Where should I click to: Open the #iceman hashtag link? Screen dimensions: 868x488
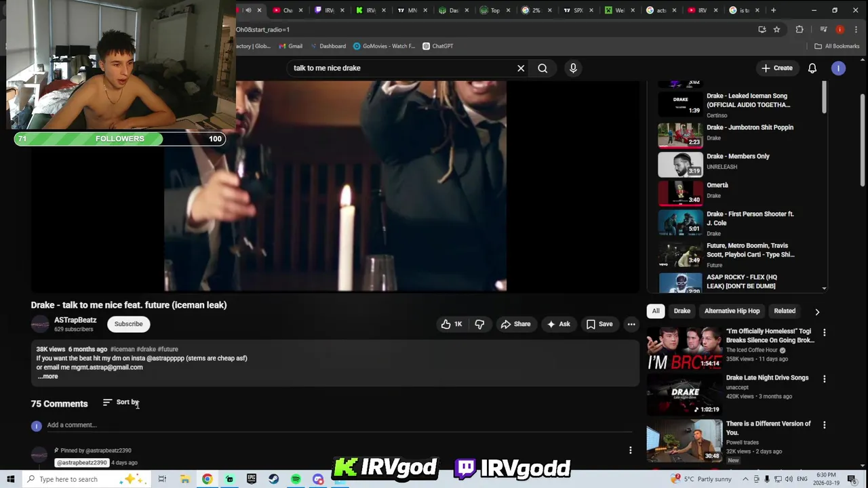(122, 349)
